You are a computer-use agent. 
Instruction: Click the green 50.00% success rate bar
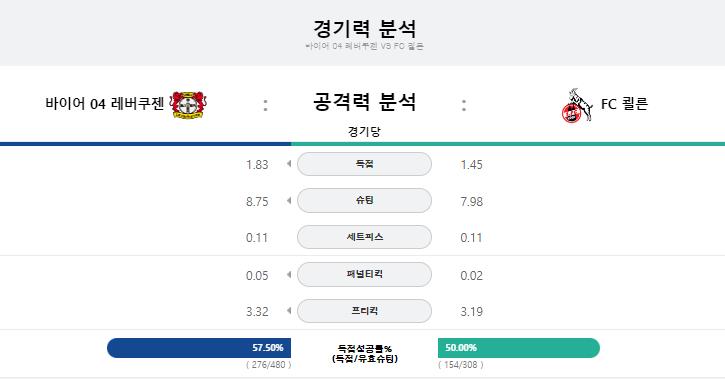[519, 348]
